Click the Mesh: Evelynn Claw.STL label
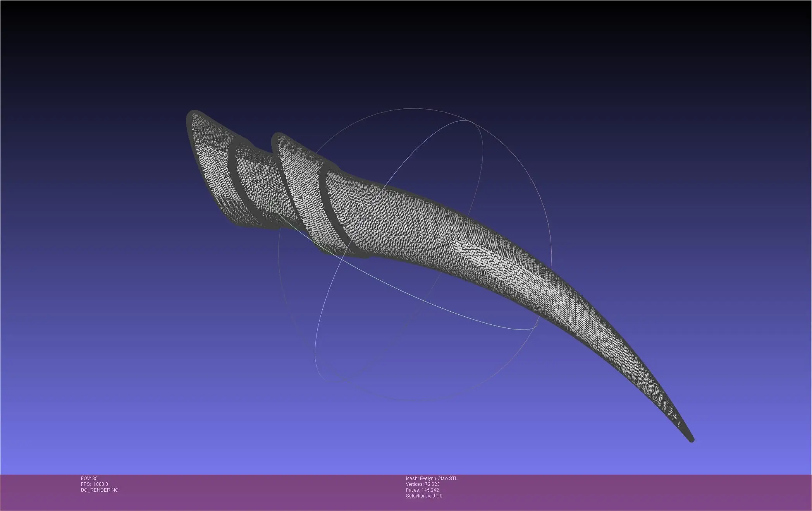Image resolution: width=812 pixels, height=511 pixels. [x=432, y=478]
